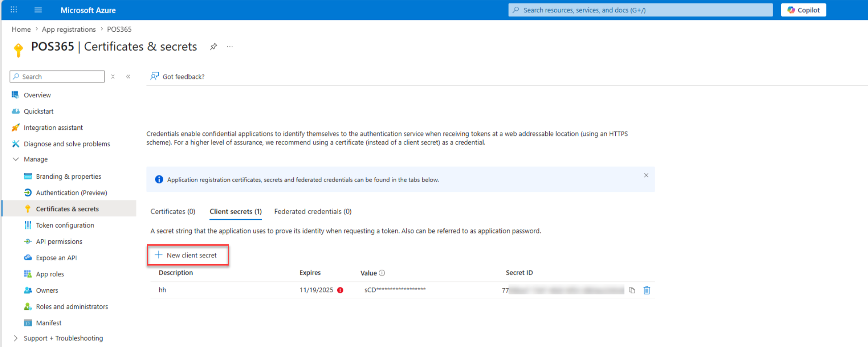Open Expose an API
The image size is (868, 347).
(x=57, y=258)
